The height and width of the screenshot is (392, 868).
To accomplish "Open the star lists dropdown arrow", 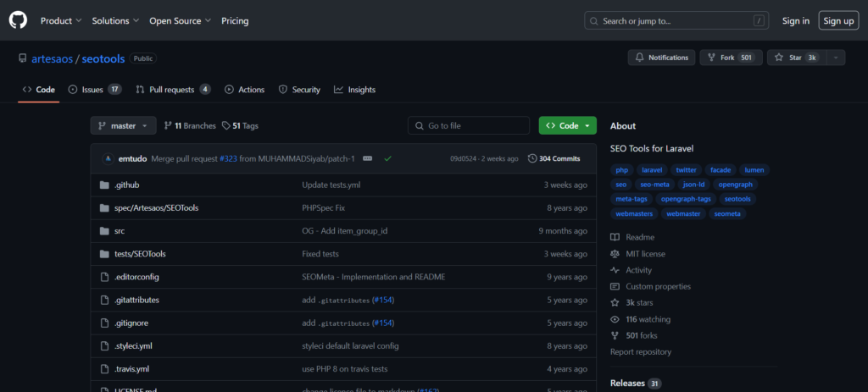I will 835,58.
